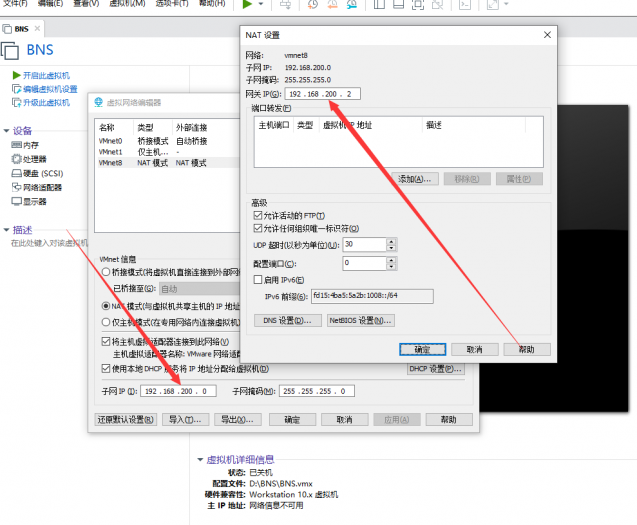Click the 开启此虚拟机 link

(x=46, y=76)
